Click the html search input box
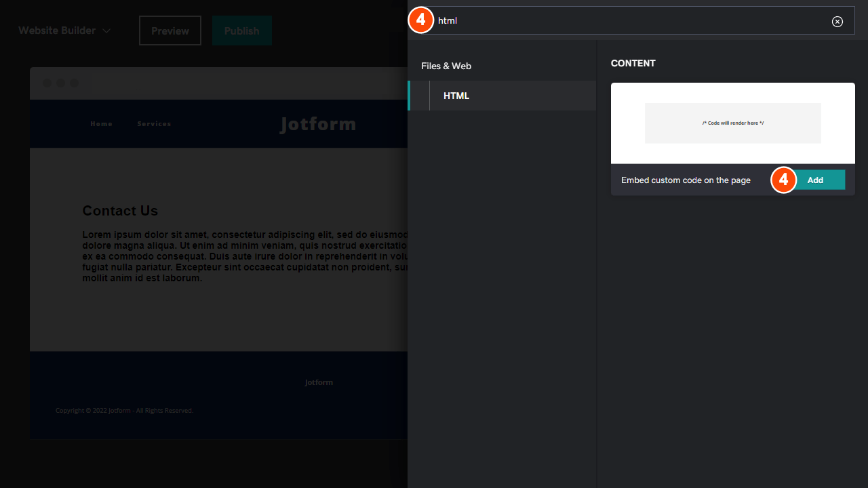This screenshot has height=488, width=868. point(631,20)
